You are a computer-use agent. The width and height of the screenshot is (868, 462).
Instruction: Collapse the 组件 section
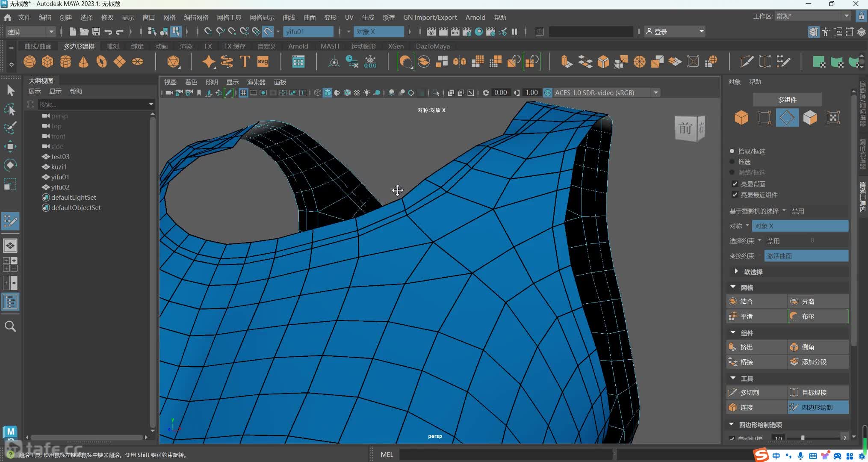733,333
